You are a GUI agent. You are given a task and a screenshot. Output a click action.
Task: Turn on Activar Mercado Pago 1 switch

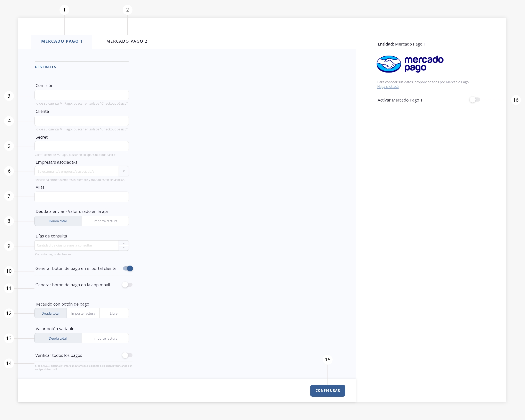[475, 100]
